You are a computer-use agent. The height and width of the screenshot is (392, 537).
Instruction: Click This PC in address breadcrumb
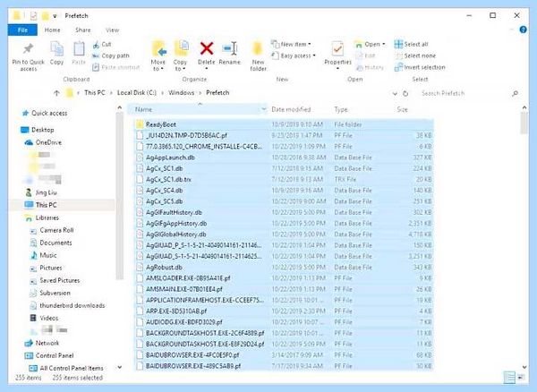95,93
